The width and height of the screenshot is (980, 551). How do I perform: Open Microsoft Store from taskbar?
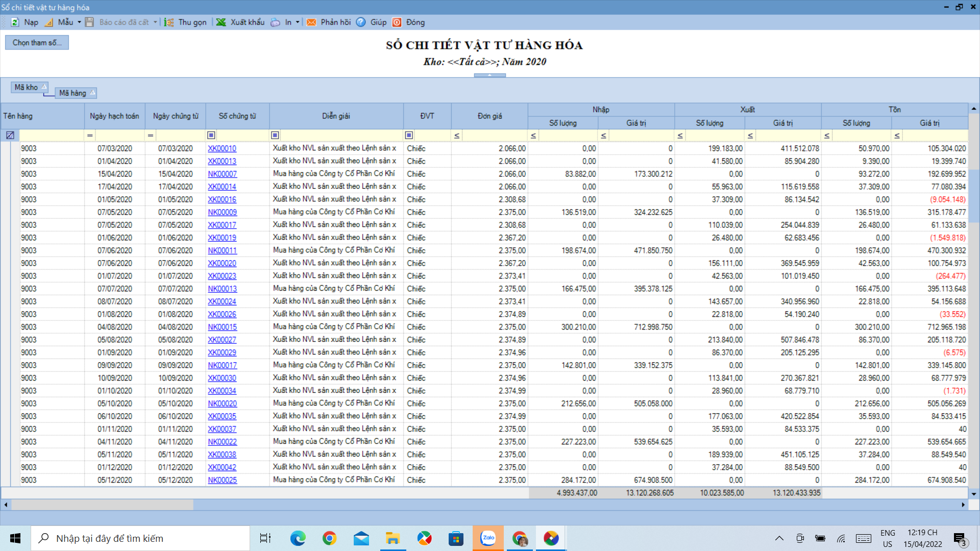pyautogui.click(x=456, y=538)
